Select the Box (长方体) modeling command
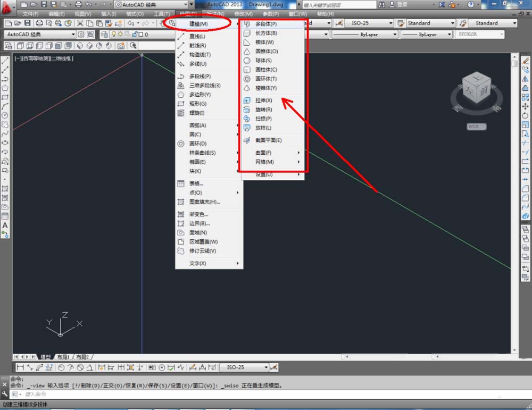This screenshot has width=532, height=410. point(265,33)
